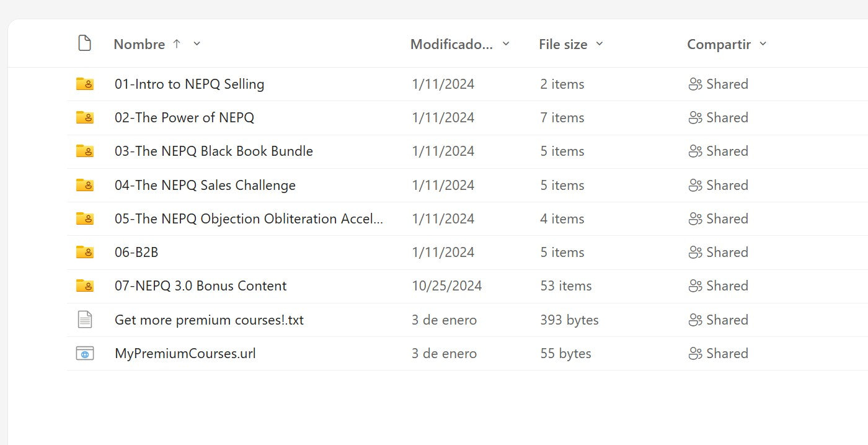Click Shared status for MyPremiumCourses.url
868x445 pixels.
point(727,353)
